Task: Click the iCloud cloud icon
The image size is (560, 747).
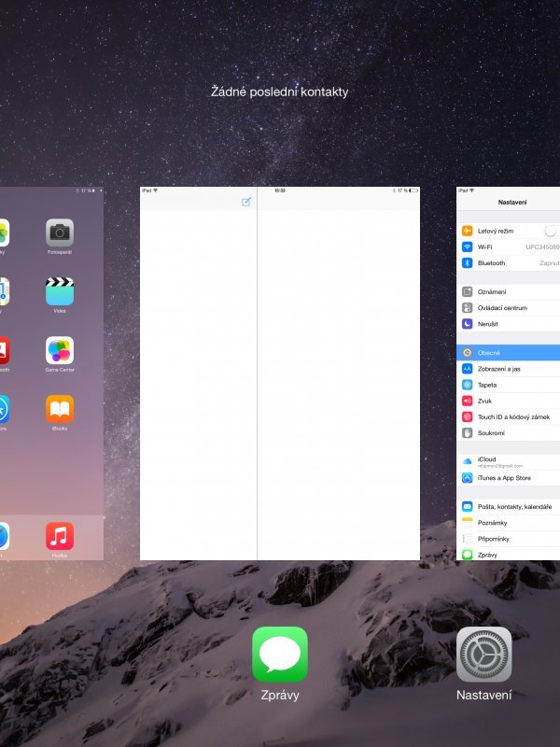Action: (x=468, y=461)
